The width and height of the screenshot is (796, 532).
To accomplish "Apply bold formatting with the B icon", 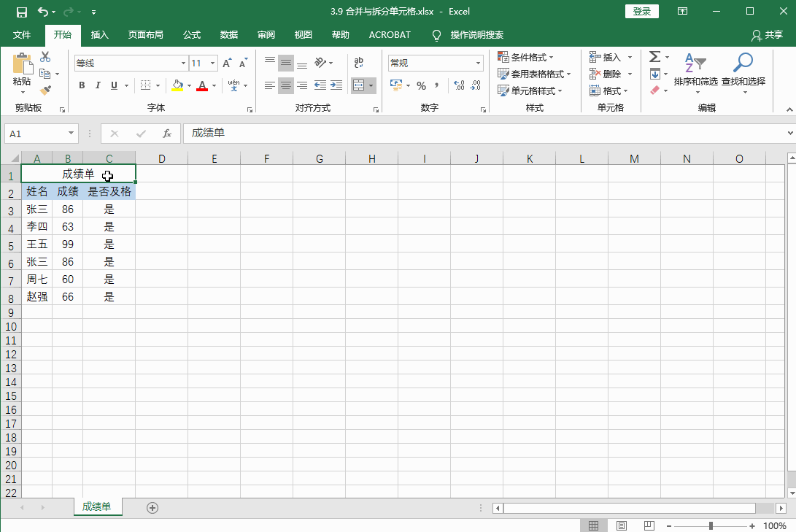I will (x=82, y=85).
